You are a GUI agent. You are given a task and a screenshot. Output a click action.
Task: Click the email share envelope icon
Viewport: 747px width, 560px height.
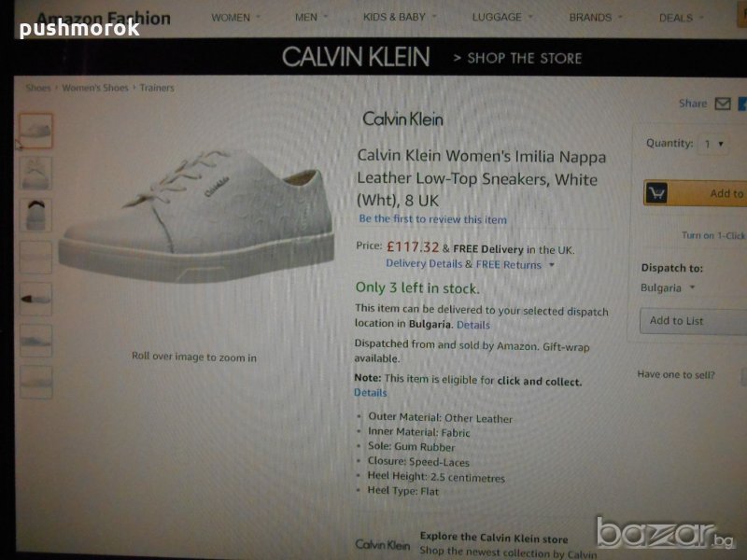pyautogui.click(x=722, y=104)
